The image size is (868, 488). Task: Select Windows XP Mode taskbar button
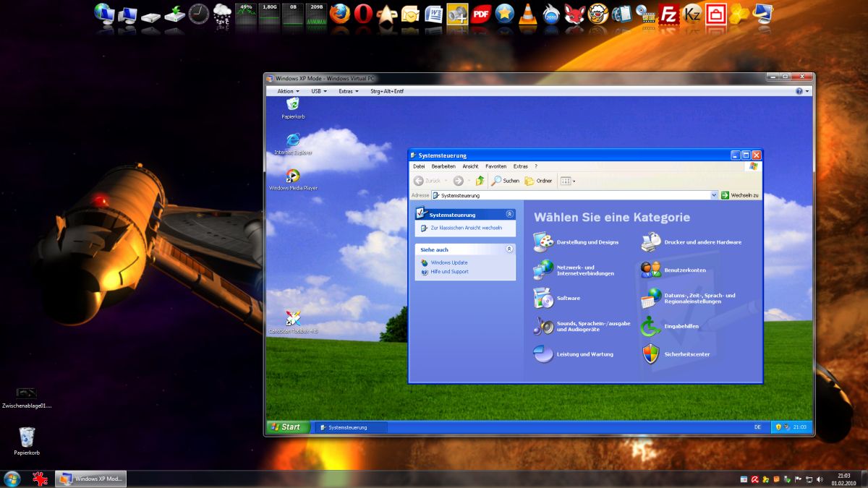click(x=90, y=479)
